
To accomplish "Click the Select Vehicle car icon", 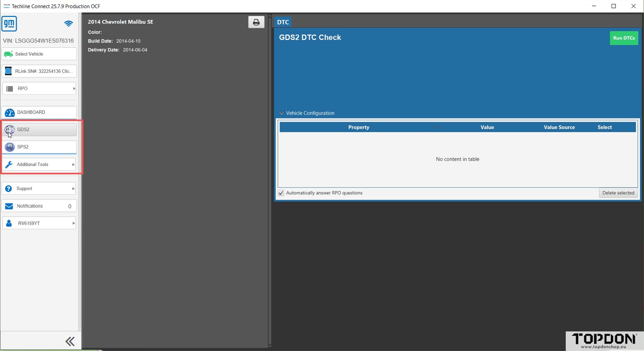I will 8,54.
